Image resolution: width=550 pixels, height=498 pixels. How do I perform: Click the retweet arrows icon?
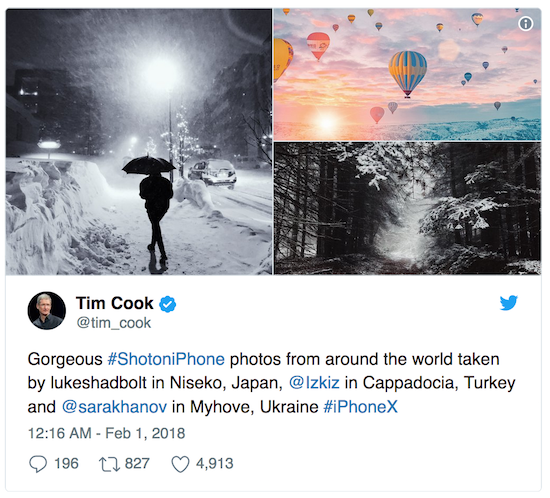(109, 464)
